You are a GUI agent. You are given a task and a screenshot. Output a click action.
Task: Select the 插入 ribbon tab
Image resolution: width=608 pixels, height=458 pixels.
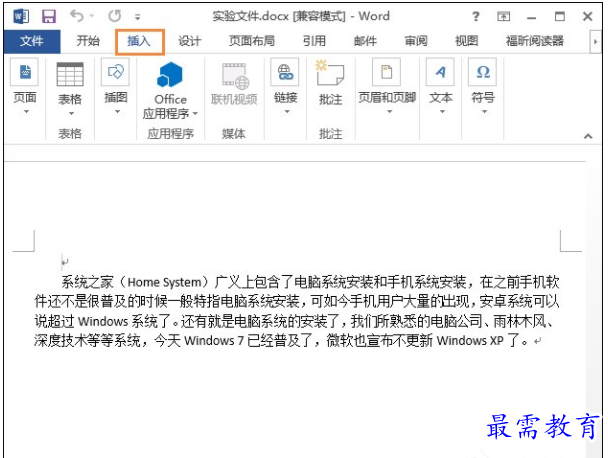click(x=139, y=41)
